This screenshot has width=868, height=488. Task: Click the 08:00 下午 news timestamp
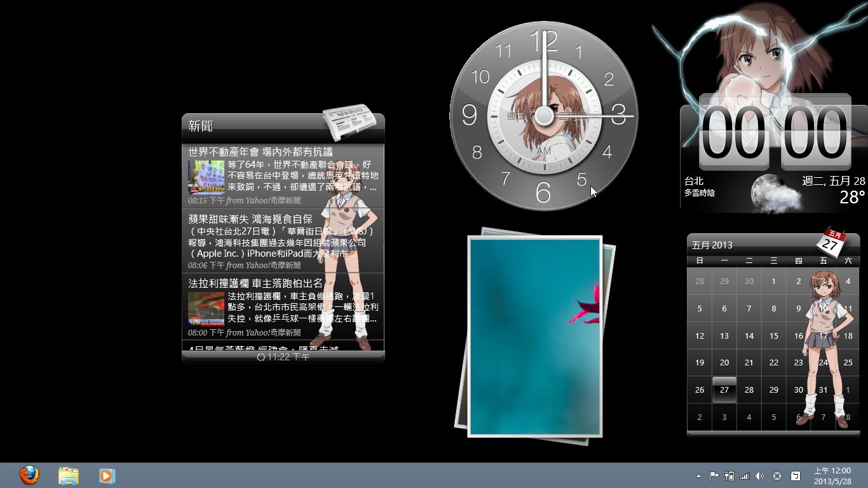(x=207, y=332)
